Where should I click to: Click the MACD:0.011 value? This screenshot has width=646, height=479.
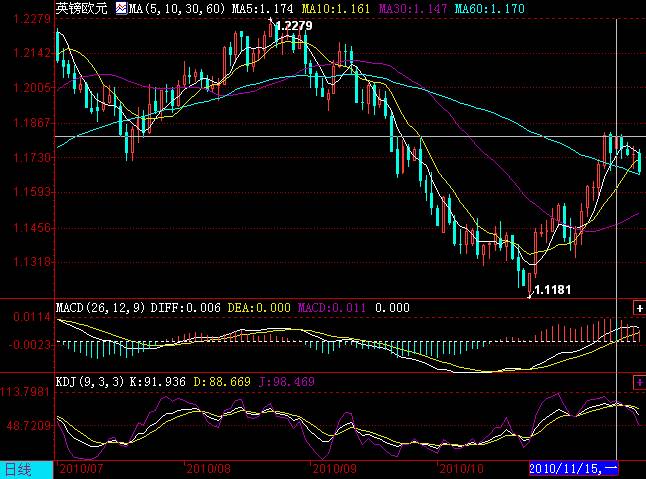tap(332, 308)
